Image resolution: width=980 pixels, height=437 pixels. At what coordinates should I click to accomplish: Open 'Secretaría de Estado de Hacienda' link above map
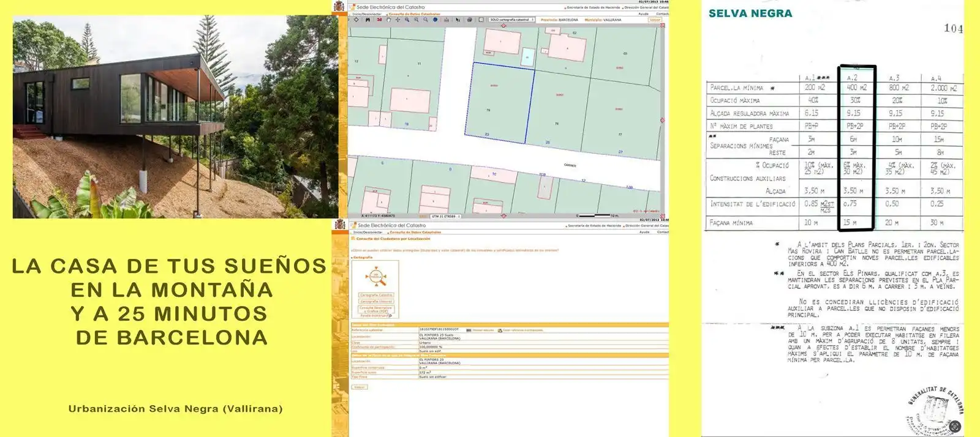click(x=592, y=7)
